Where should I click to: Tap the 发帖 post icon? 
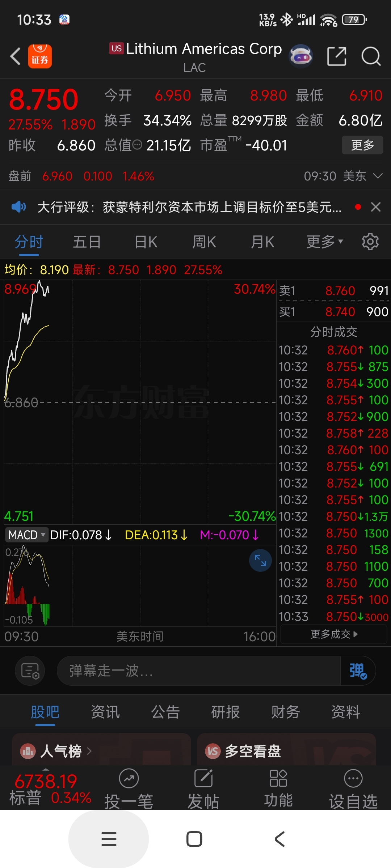pyautogui.click(x=203, y=778)
